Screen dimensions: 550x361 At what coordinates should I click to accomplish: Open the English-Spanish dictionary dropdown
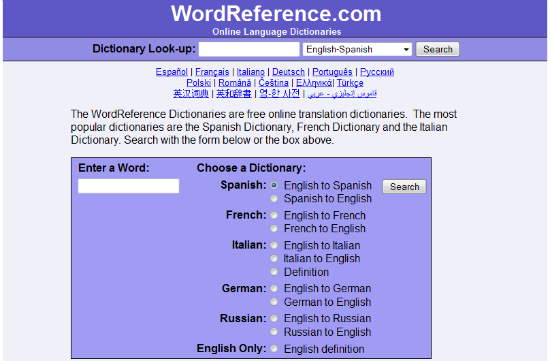click(x=357, y=49)
